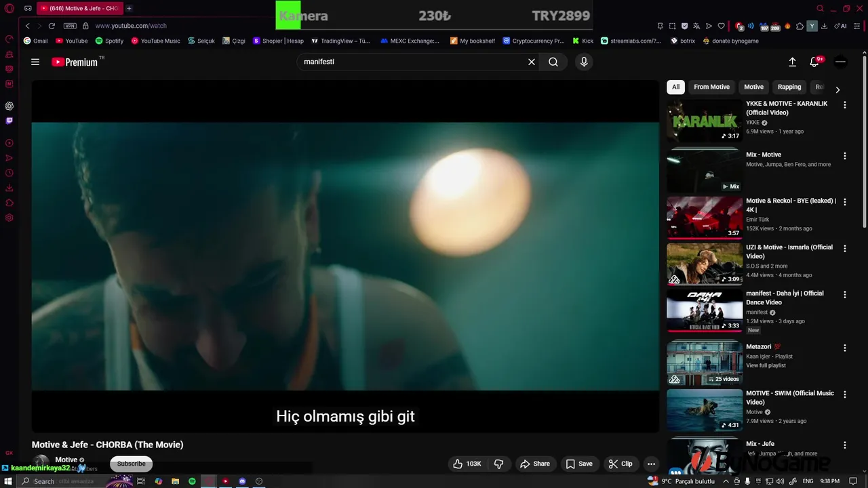The image size is (868, 488).
Task: Subscribe to the Motive channel
Action: [x=131, y=464]
